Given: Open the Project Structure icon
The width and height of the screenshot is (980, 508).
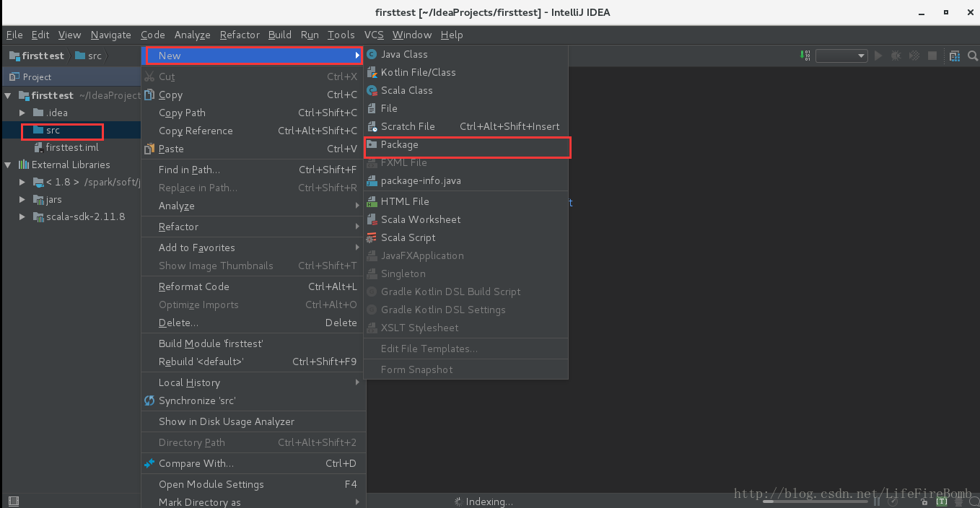Looking at the screenshot, I should click(x=955, y=56).
